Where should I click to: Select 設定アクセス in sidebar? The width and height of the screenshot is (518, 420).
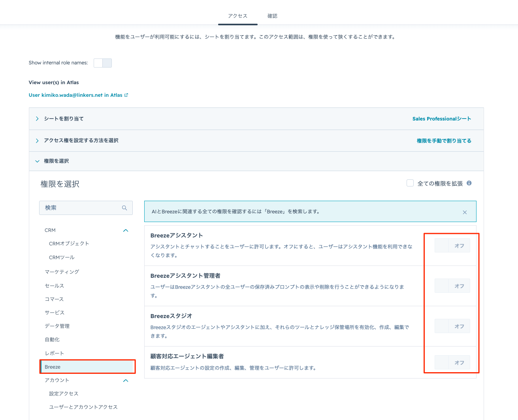(64, 394)
